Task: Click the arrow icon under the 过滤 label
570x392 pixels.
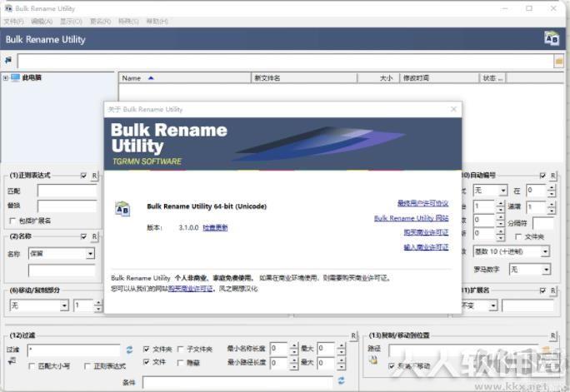Action: 12,360
